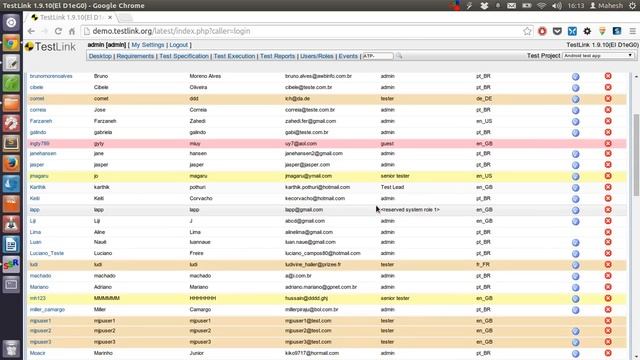The height and width of the screenshot is (360, 640).
Task: Click email karthik.pothuri@hotmail.com
Action: [318, 187]
